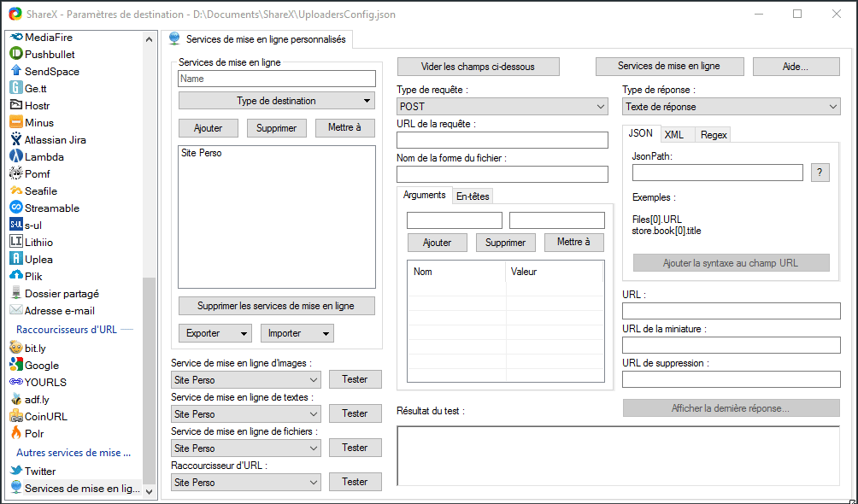Screen dimensions: 858x504
Task: Expand the Type de destination menu
Action: (x=276, y=100)
